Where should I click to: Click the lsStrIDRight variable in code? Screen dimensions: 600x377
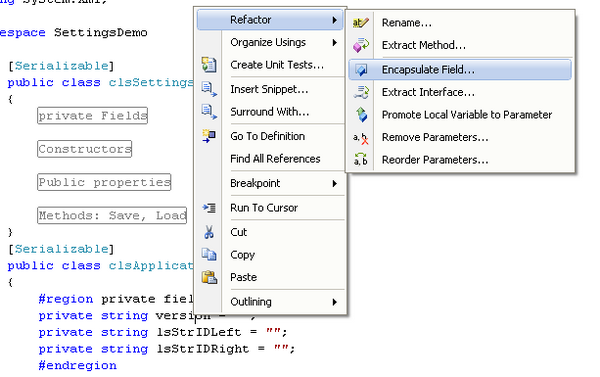click(202, 349)
